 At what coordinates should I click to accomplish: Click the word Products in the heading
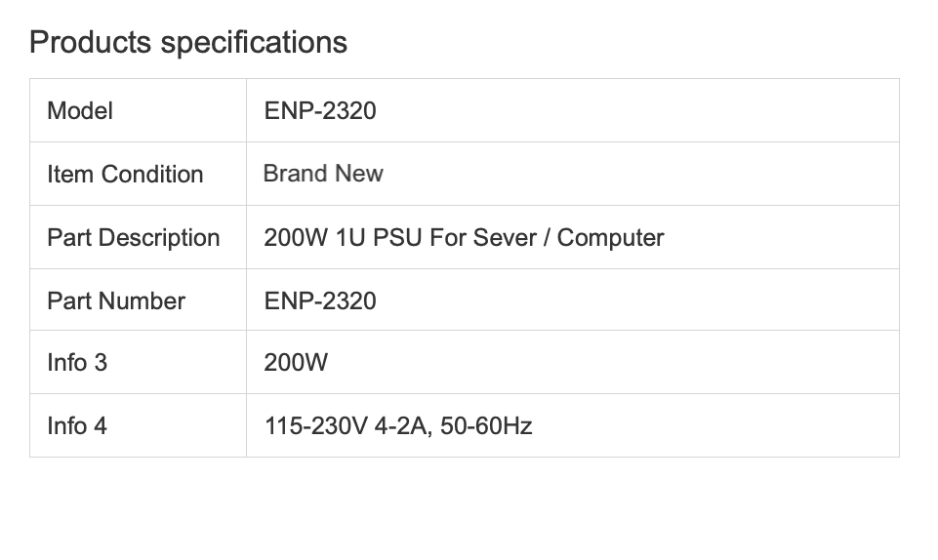91,43
